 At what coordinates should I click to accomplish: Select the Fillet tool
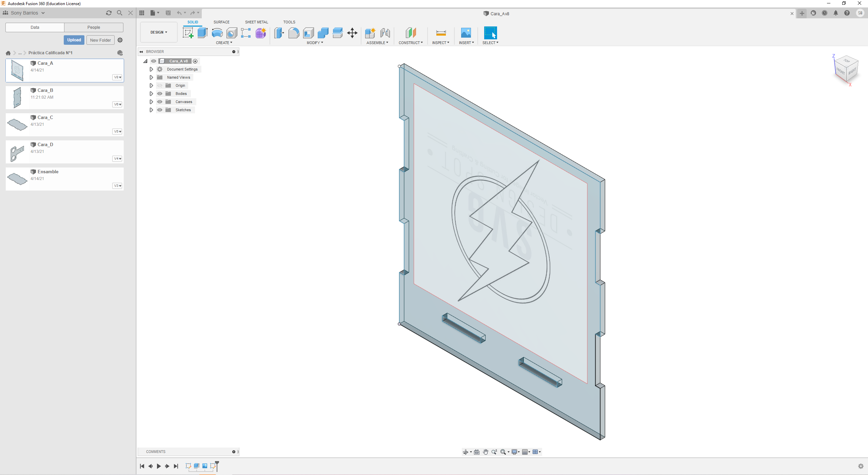point(294,33)
